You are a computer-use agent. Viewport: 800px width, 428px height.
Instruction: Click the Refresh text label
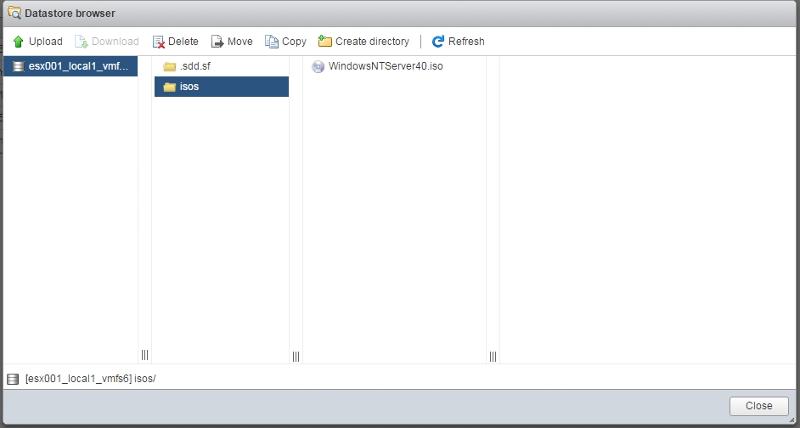click(466, 42)
